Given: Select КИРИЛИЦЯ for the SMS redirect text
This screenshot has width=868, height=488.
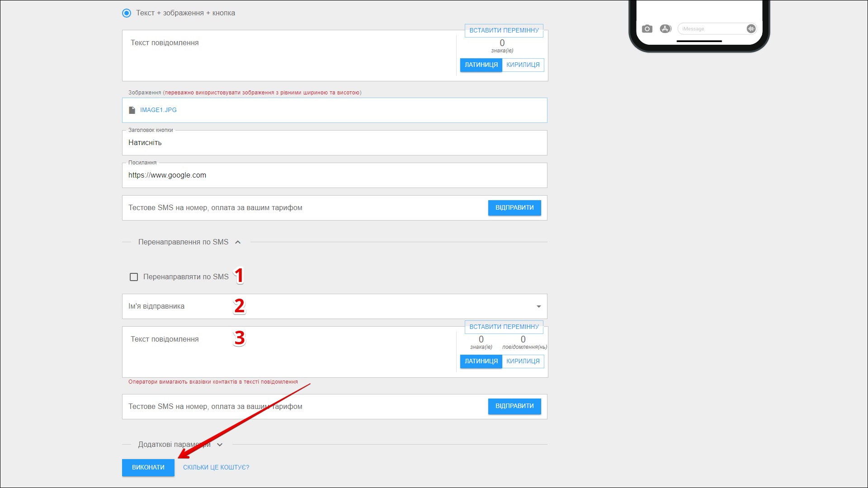Looking at the screenshot, I should (523, 361).
